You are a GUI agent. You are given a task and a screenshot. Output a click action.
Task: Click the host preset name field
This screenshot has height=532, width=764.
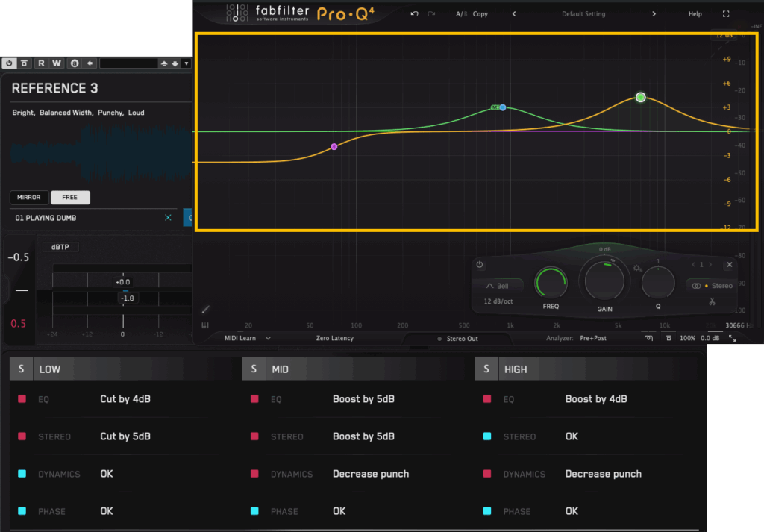(x=128, y=63)
